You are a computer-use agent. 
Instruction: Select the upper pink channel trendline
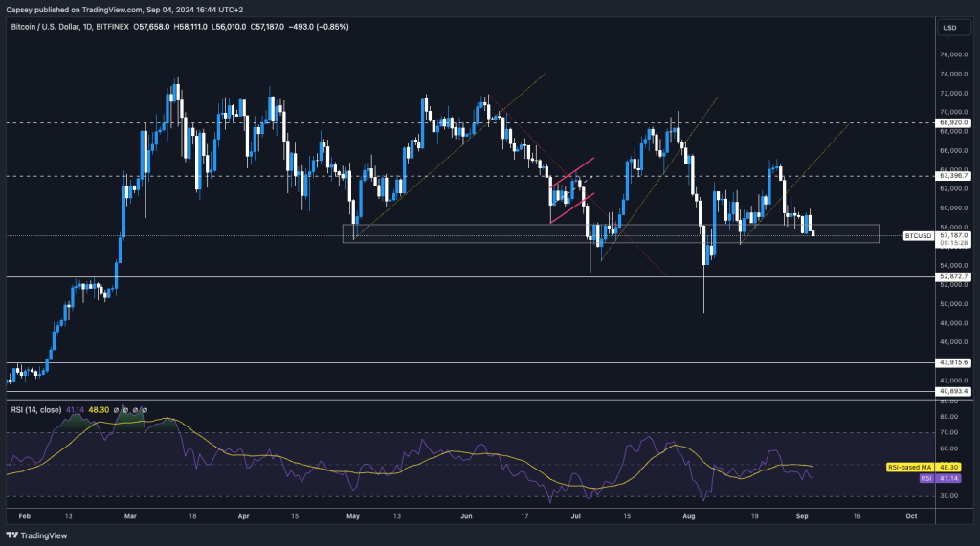(x=572, y=171)
